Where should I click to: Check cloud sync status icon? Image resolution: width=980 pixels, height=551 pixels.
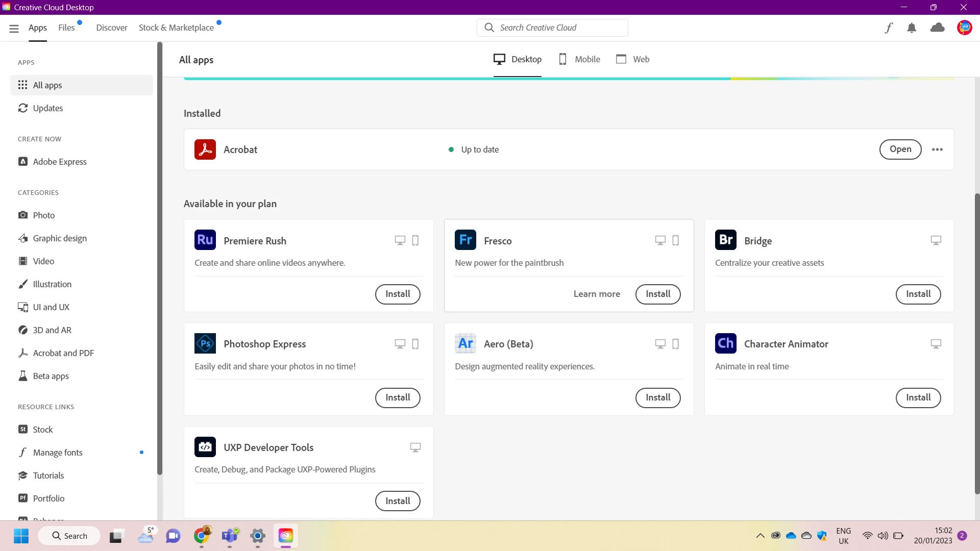938,28
